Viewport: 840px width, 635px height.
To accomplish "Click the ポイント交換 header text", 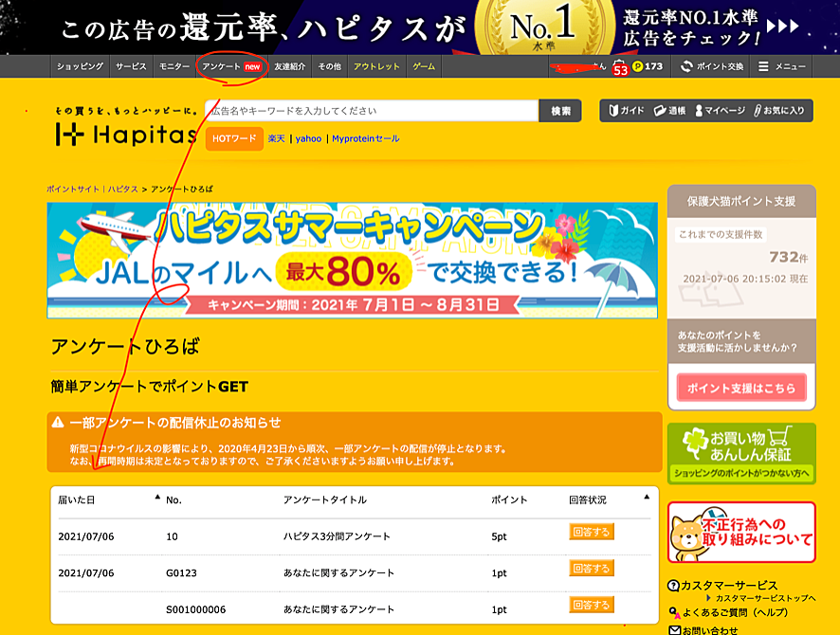I will click(x=720, y=66).
